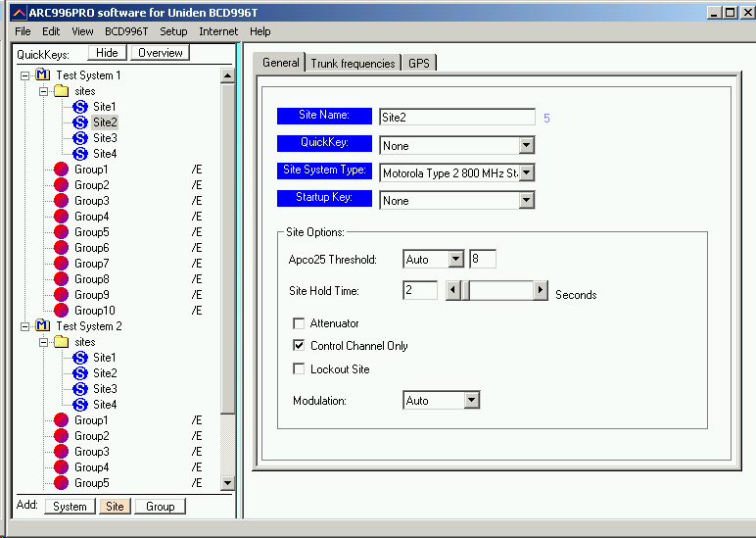756x538 pixels.
Task: Open the Modulation dropdown
Action: (472, 400)
